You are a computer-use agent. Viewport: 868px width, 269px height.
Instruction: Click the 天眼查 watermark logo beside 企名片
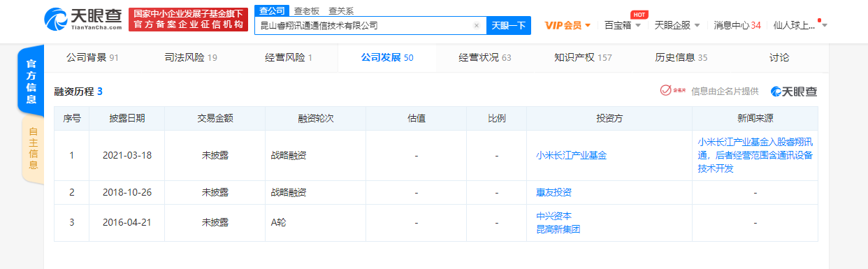coord(793,92)
